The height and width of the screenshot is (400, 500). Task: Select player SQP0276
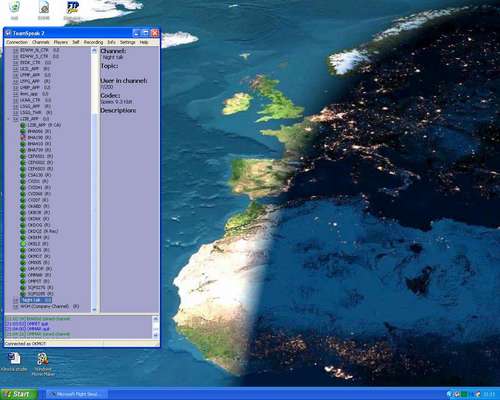pos(40,288)
